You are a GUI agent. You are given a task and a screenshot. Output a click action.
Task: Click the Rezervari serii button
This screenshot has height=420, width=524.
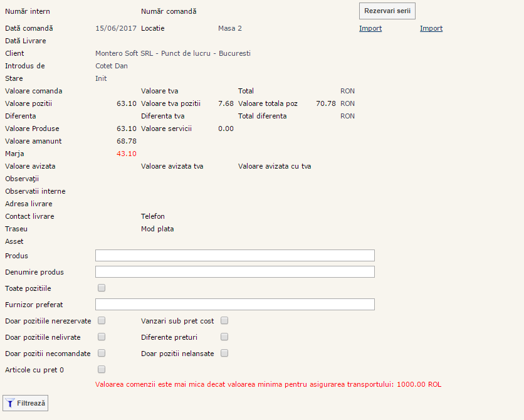[387, 11]
